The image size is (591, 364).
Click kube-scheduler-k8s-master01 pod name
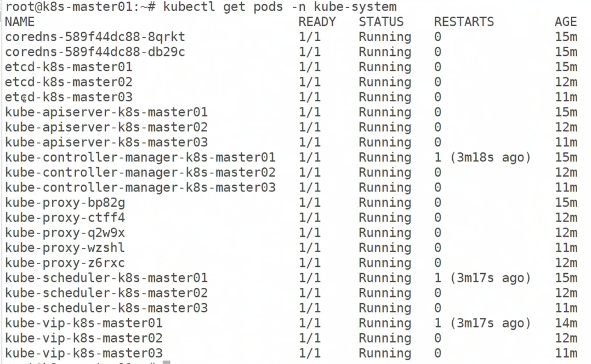click(x=106, y=278)
